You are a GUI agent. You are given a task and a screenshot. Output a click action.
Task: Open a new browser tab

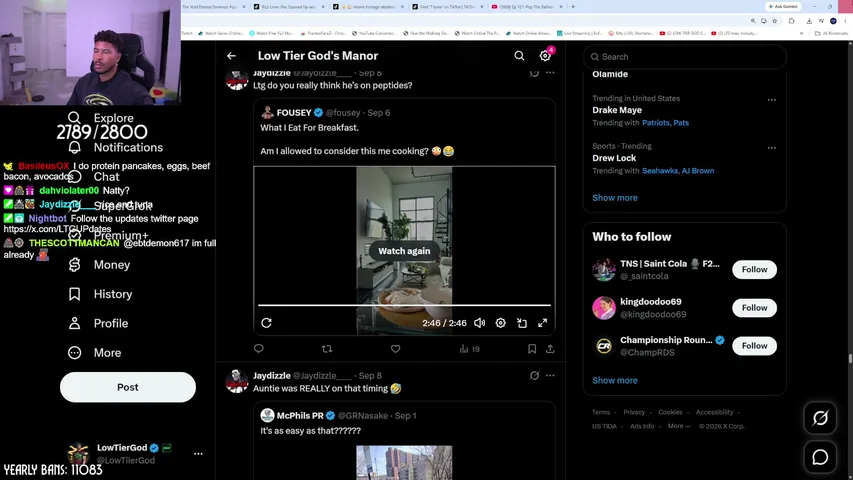pyautogui.click(x=573, y=7)
